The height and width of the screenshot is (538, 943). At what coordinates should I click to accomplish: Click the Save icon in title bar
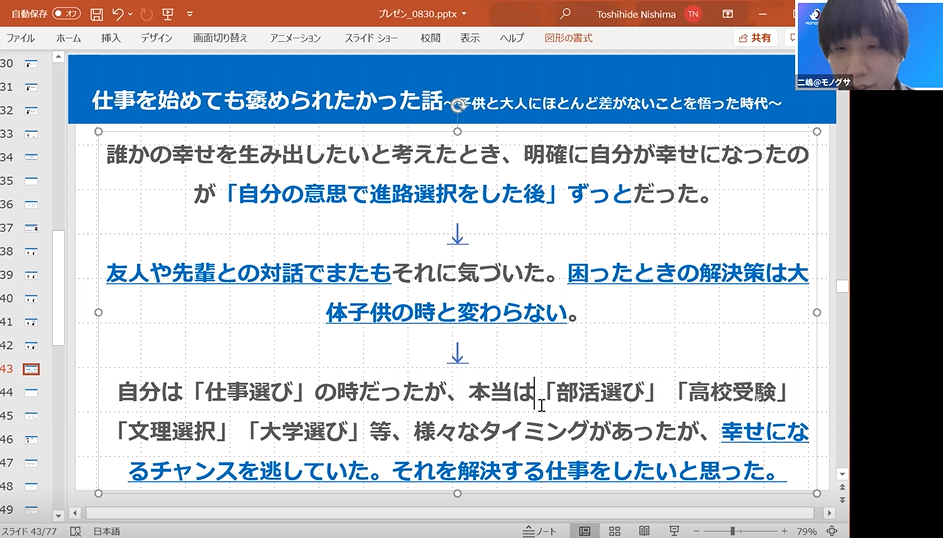(x=96, y=14)
